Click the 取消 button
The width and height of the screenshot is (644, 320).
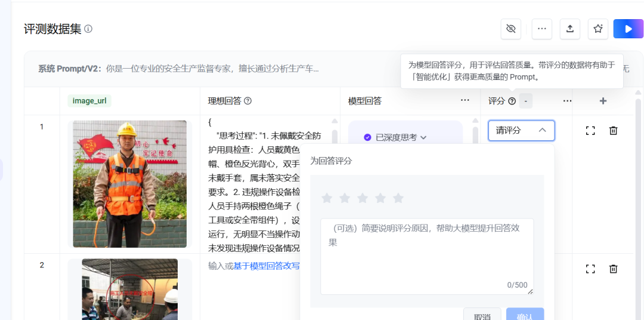482,316
